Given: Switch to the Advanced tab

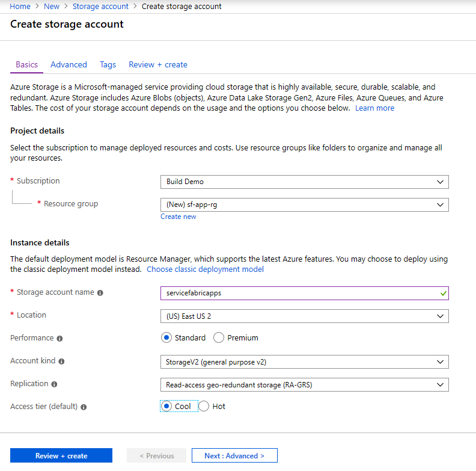Looking at the screenshot, I should pos(69,64).
